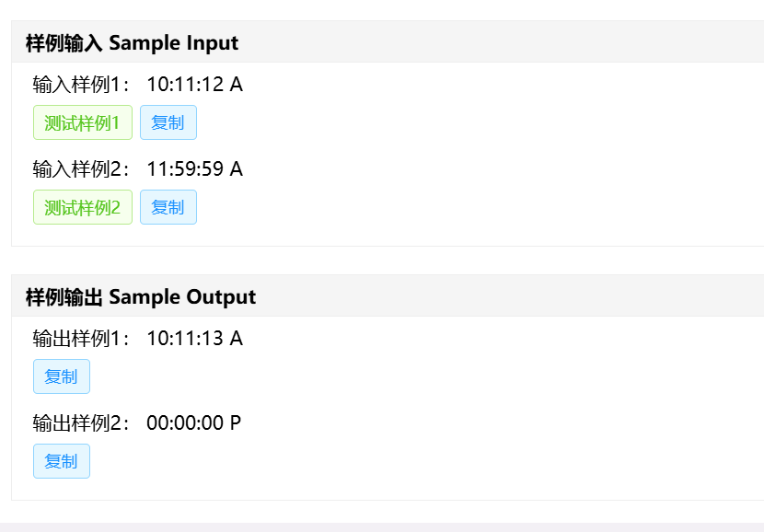764x532 pixels.
Task: Copy output sample 1 with 复制
Action: click(62, 376)
